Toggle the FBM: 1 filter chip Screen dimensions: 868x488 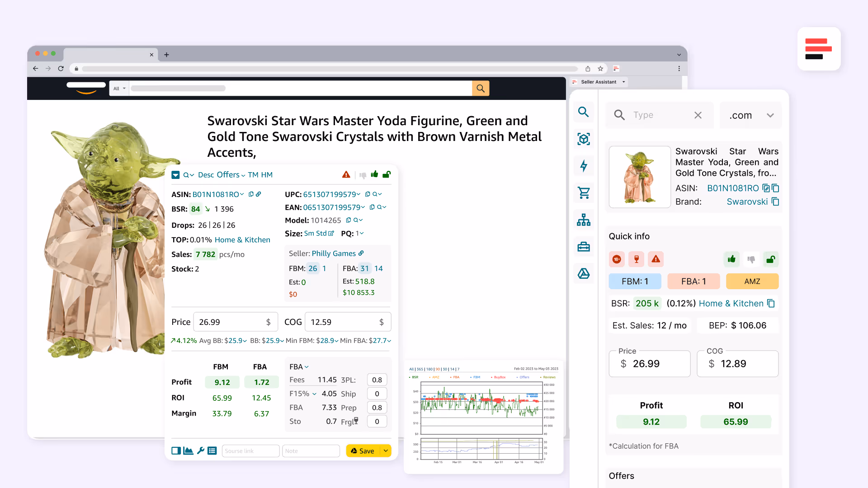(635, 282)
